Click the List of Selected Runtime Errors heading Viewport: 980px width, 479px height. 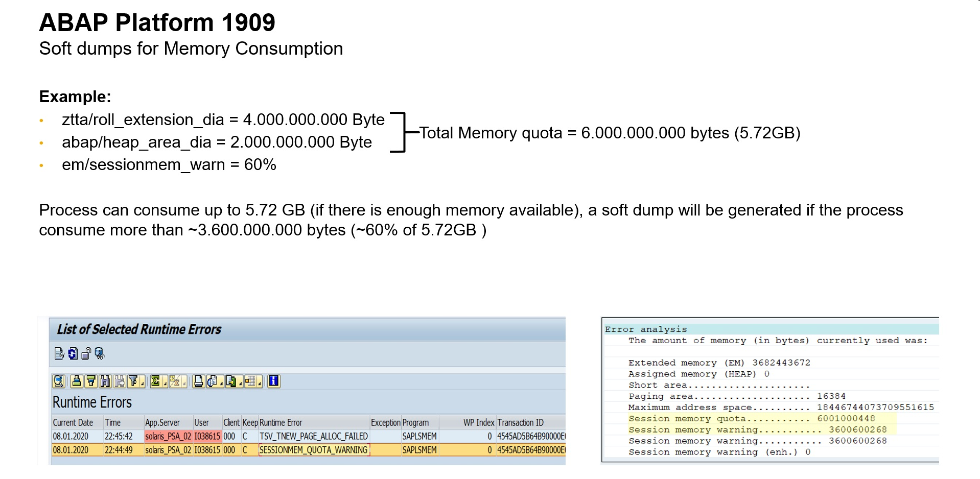point(139,329)
